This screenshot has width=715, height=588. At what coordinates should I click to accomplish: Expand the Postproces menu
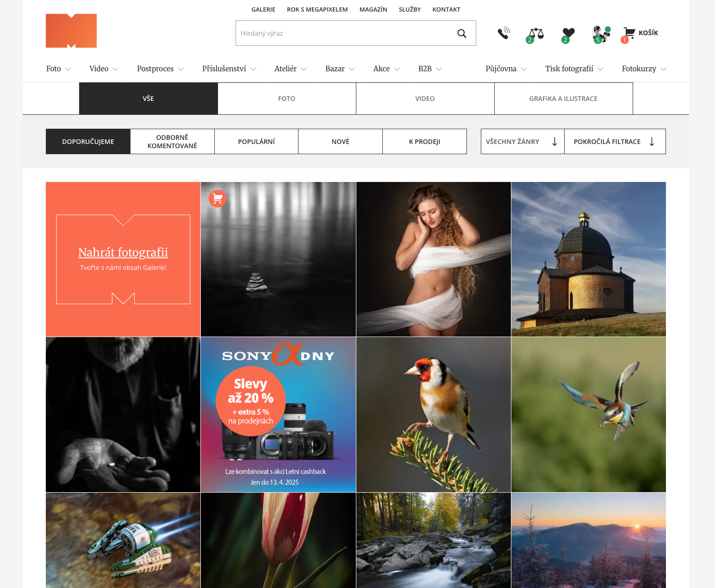coord(161,69)
